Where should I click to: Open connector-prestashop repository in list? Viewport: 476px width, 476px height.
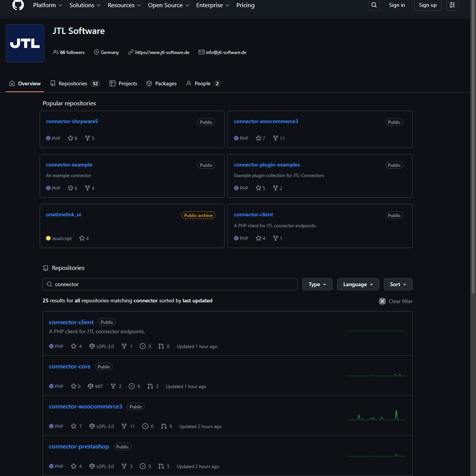click(x=79, y=447)
